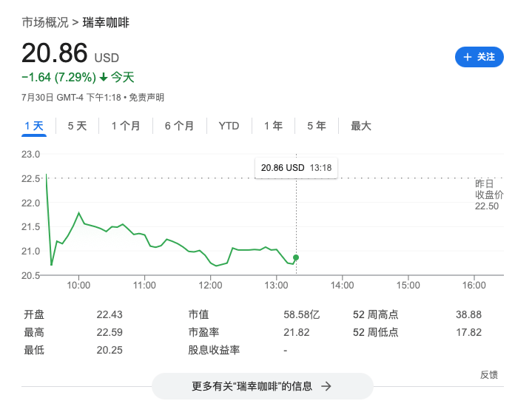
Task: Click the 16:00 time axis label
Action: coord(474,286)
